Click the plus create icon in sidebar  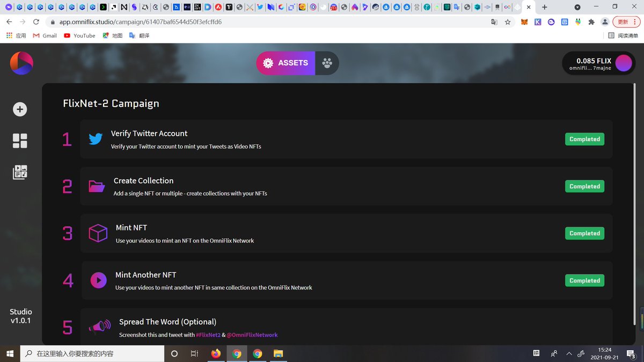pyautogui.click(x=20, y=109)
